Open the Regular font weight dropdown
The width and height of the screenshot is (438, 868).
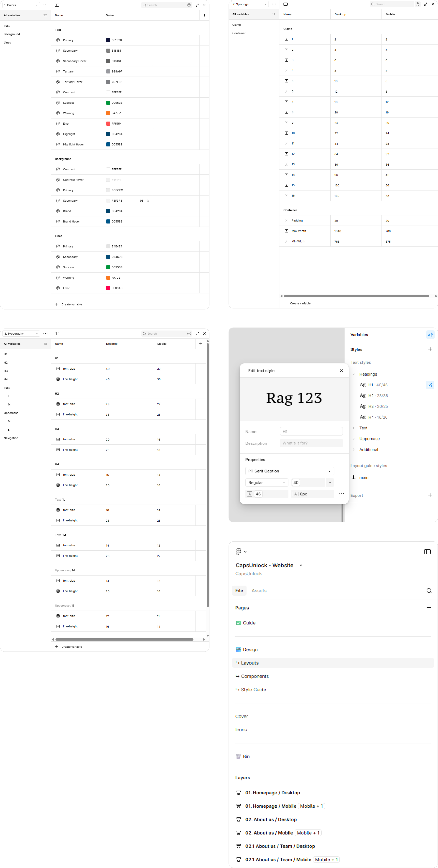coord(266,483)
